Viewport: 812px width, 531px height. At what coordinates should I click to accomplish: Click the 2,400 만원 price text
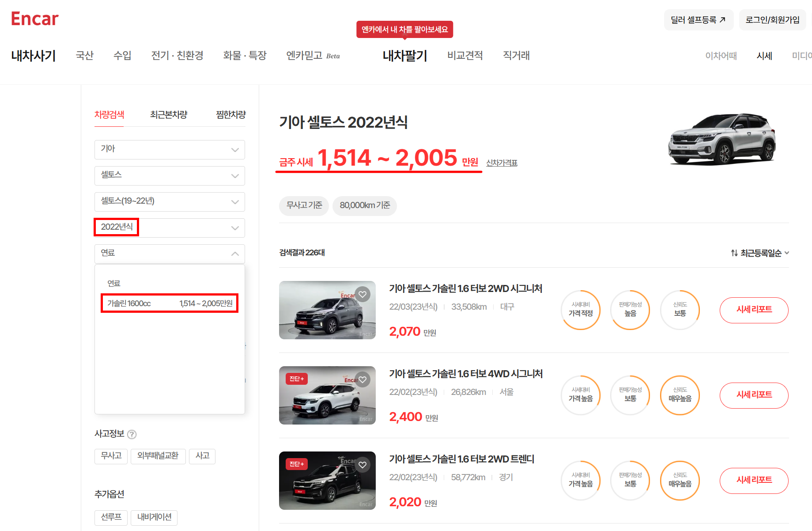point(413,417)
